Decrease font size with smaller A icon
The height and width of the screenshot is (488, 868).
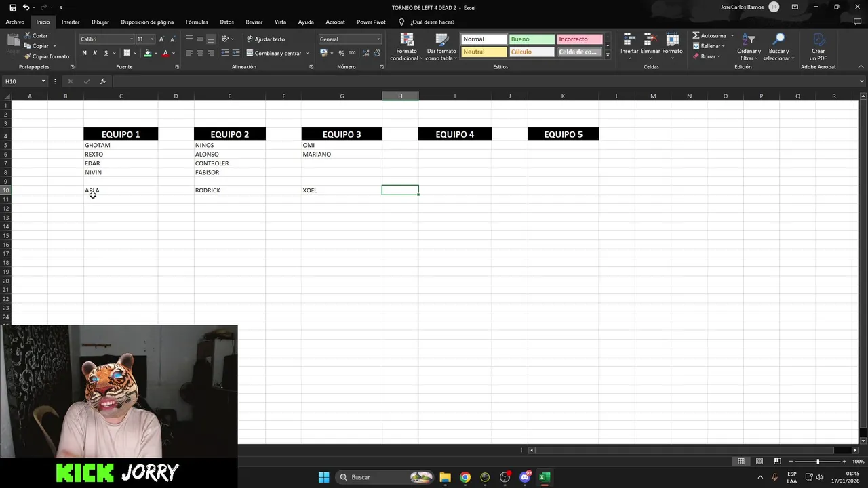point(172,39)
